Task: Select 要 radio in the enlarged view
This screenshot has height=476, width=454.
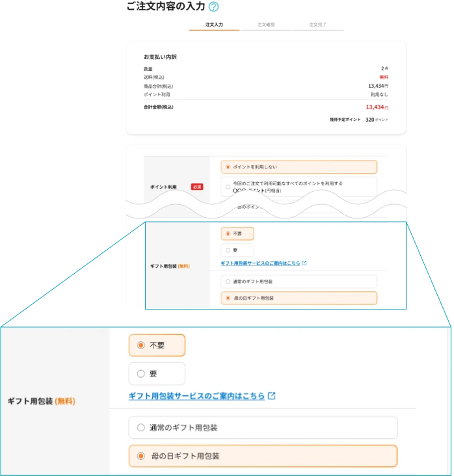Action: (157, 375)
